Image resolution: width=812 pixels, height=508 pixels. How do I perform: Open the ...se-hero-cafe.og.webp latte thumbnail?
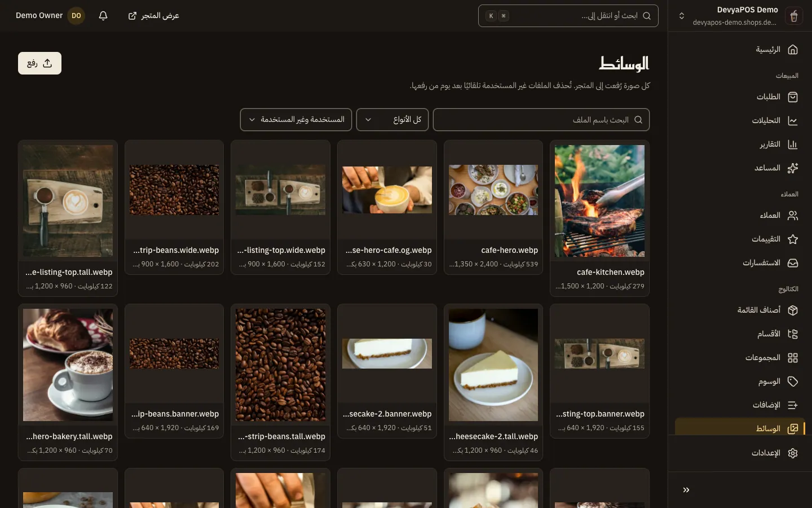(387, 190)
